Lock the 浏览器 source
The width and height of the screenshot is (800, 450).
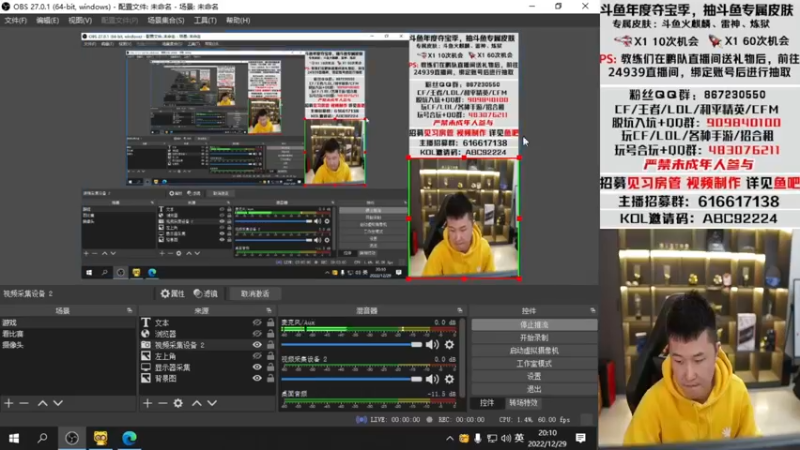point(270,334)
